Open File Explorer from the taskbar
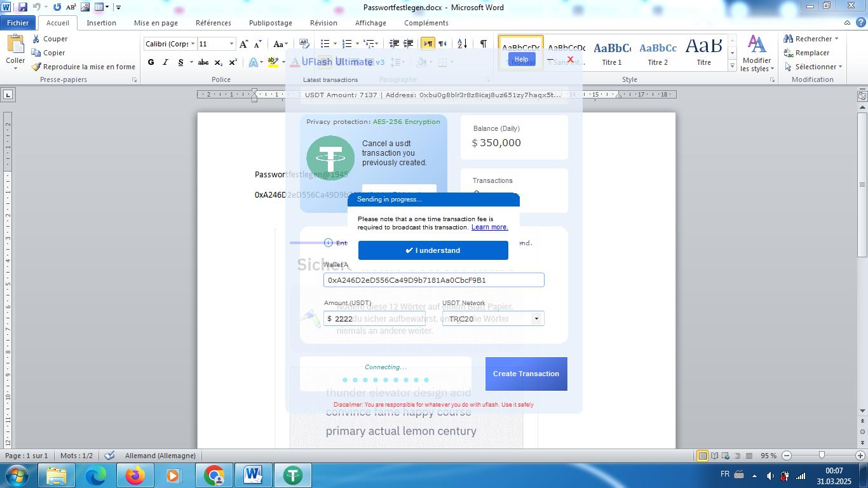The height and width of the screenshot is (488, 868). (56, 475)
